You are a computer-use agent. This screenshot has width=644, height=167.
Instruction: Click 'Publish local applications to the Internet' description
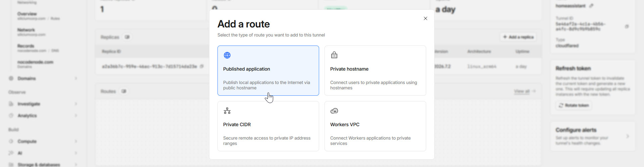(x=266, y=85)
